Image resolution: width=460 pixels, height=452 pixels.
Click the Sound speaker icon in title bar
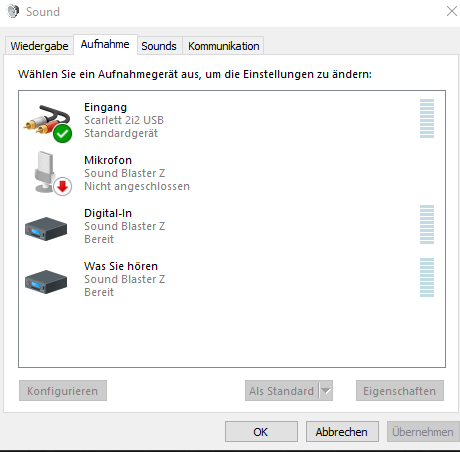pos(13,11)
